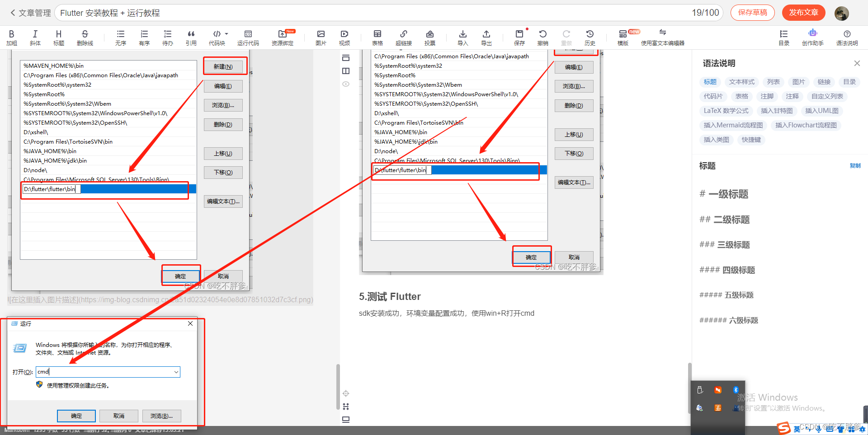Go back to 文章管理
This screenshot has height=435, width=868.
click(x=30, y=13)
